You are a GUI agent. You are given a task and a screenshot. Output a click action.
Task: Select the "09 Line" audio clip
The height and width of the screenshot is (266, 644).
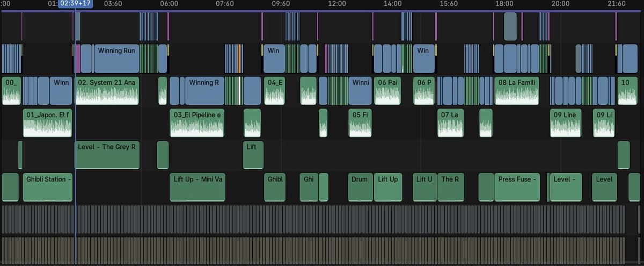pyautogui.click(x=566, y=123)
